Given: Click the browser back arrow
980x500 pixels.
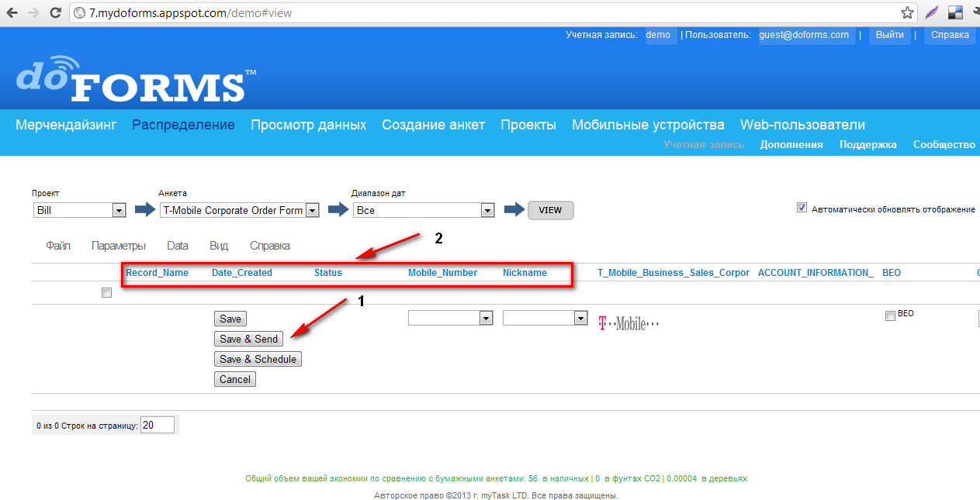Looking at the screenshot, I should 12,13.
